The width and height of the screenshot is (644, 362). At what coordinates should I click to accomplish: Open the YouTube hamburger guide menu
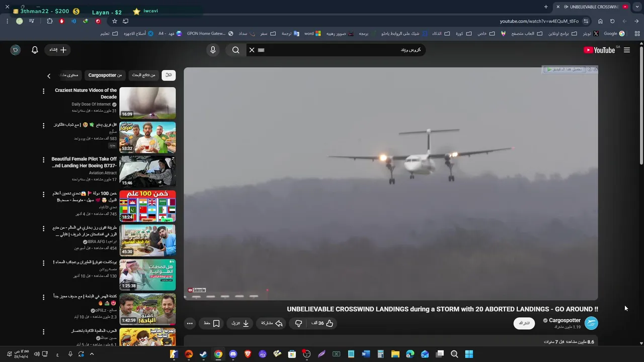pos(627,50)
